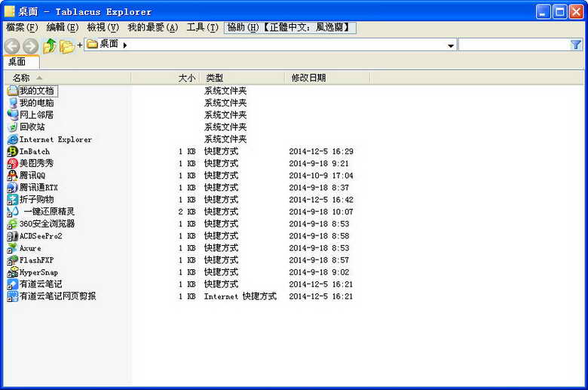The width and height of the screenshot is (588, 390).
Task: Click the filter search input box
Action: click(x=513, y=45)
